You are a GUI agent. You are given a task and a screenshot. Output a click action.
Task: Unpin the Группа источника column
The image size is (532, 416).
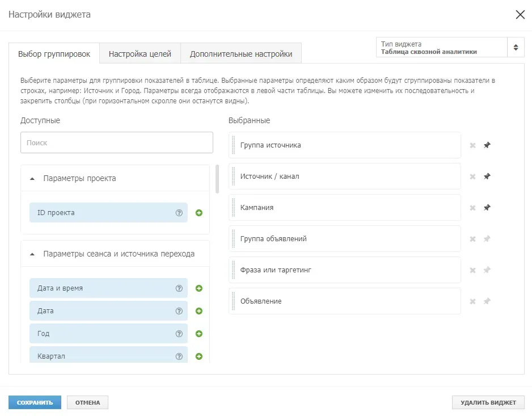tap(487, 145)
